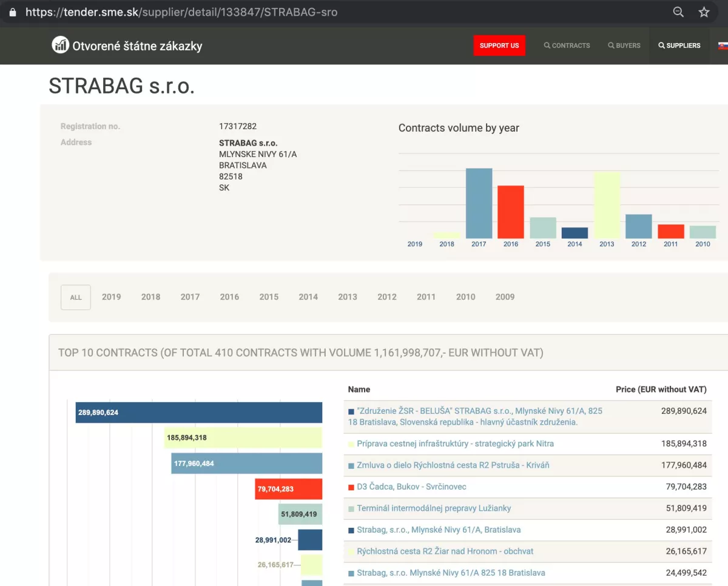Click the 289,890,624 dark blue bar
728x586 pixels.
[x=199, y=413]
